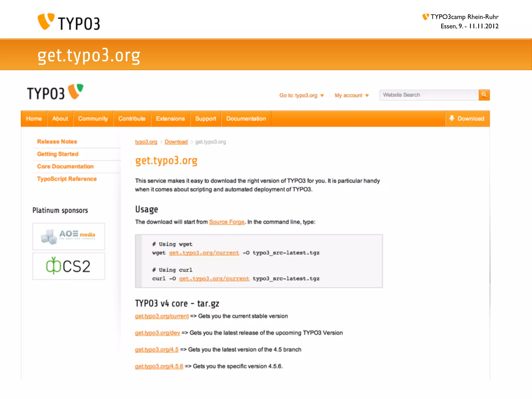Open the get.typo3.org/dev link
This screenshot has height=399, width=532.
point(157,333)
